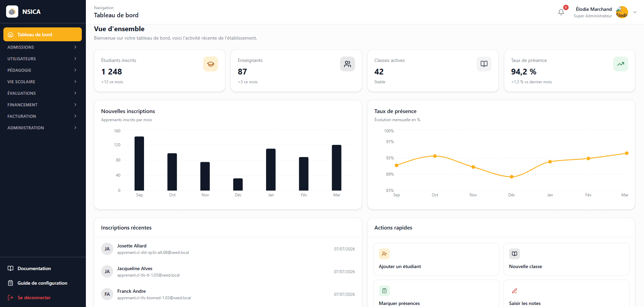Image resolution: width=644 pixels, height=307 pixels.
Task: Click the Marquer présences clipboard icon
Action: (x=384, y=291)
